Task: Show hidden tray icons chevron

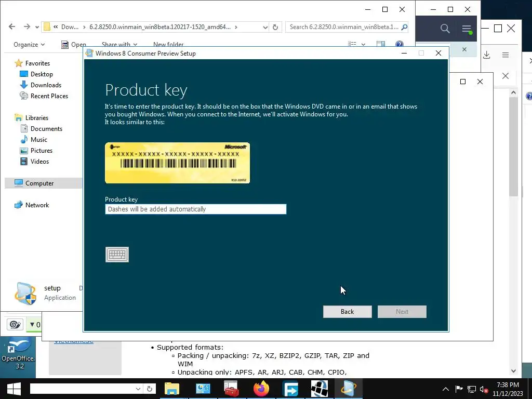Action: click(445, 389)
